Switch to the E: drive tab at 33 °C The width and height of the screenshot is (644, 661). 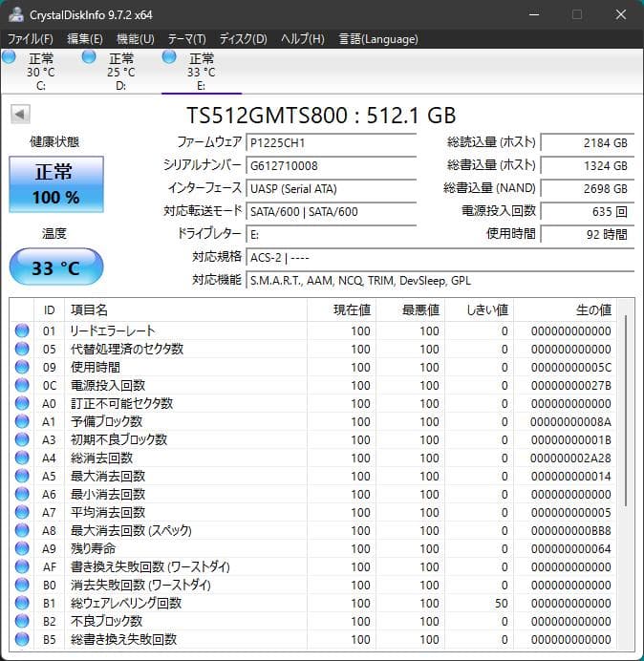(201, 72)
